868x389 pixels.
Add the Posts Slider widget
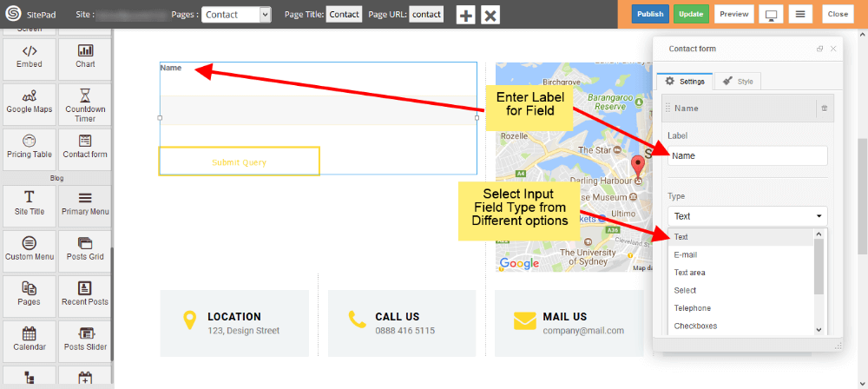[x=85, y=341]
